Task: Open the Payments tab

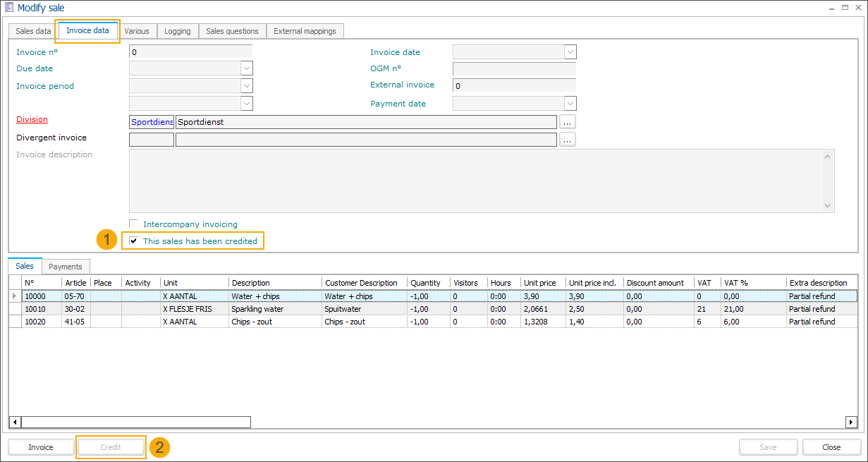Action: click(66, 267)
